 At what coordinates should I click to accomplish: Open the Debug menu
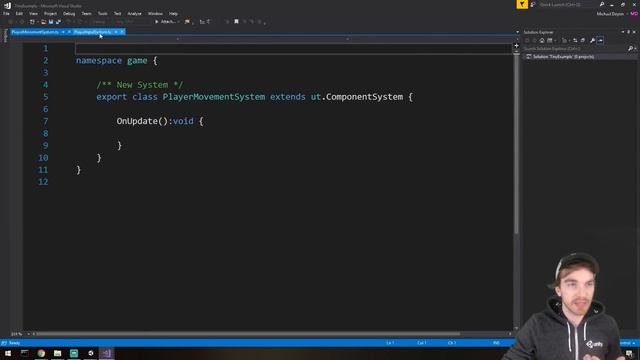click(x=69, y=13)
